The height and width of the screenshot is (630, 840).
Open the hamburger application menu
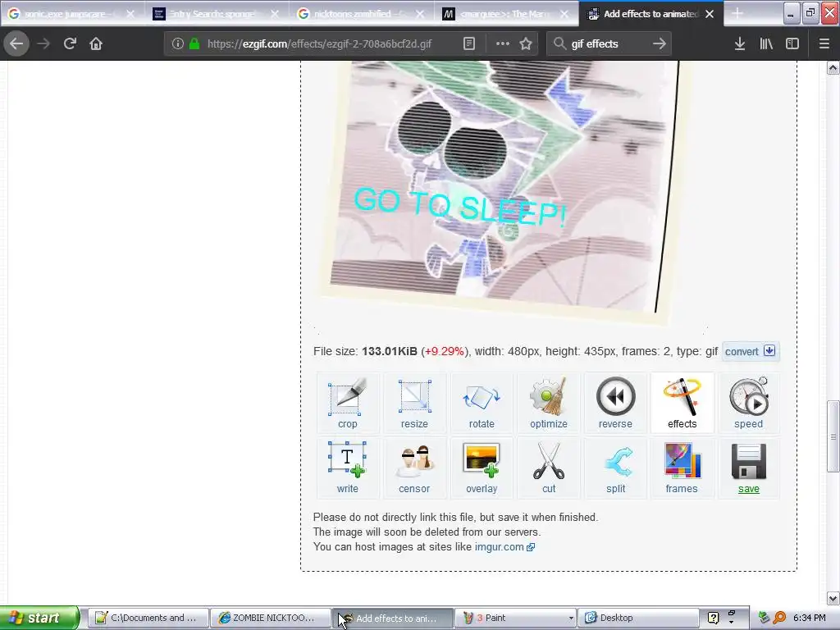click(824, 44)
